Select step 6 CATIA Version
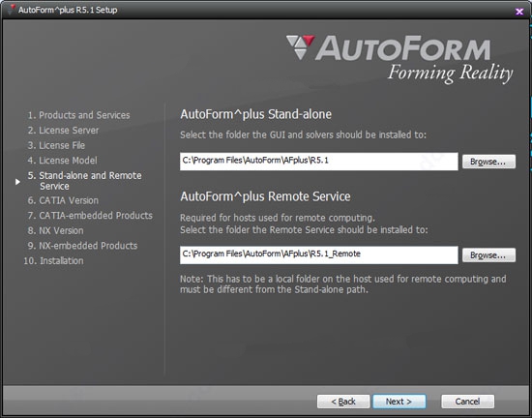This screenshot has width=532, height=418. click(63, 200)
